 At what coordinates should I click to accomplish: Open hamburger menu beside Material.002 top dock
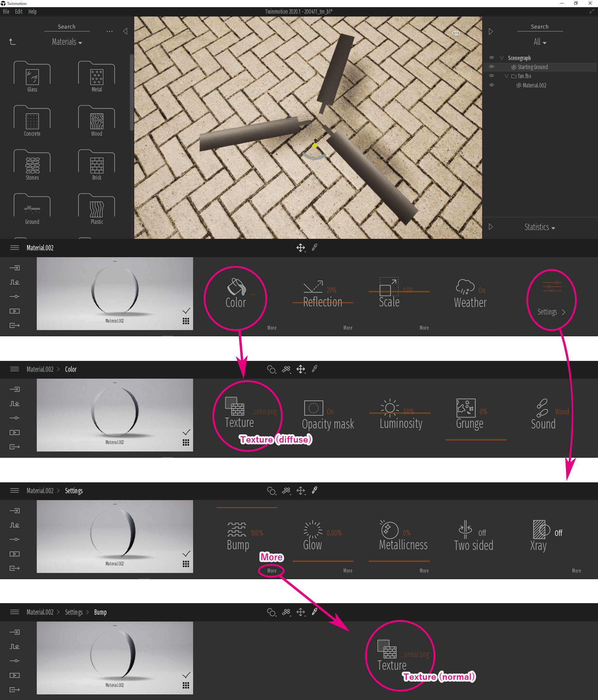pos(15,248)
